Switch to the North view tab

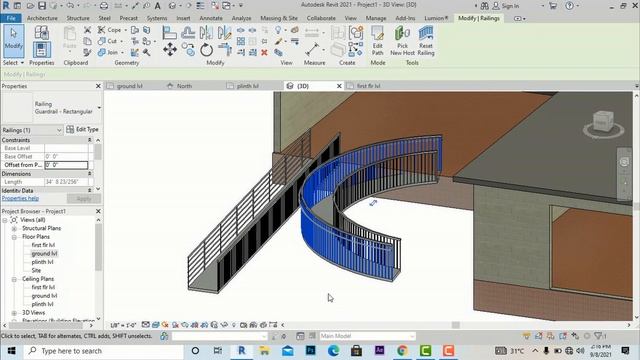(x=184, y=86)
